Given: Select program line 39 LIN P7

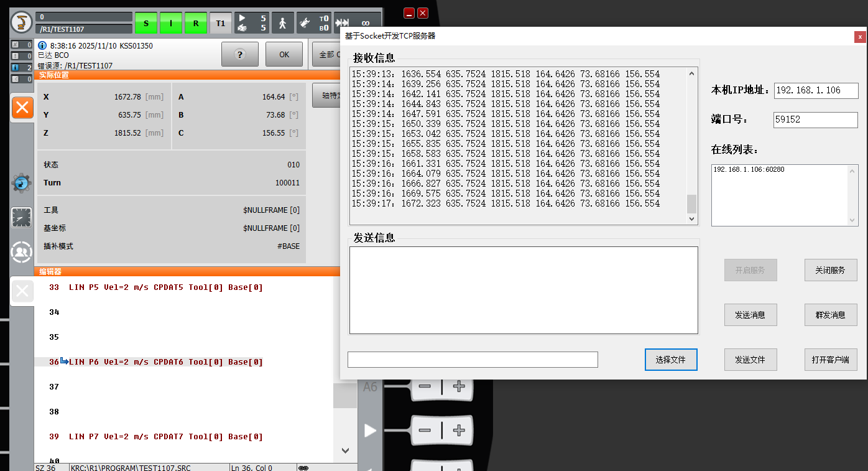Looking at the screenshot, I should coord(166,437).
